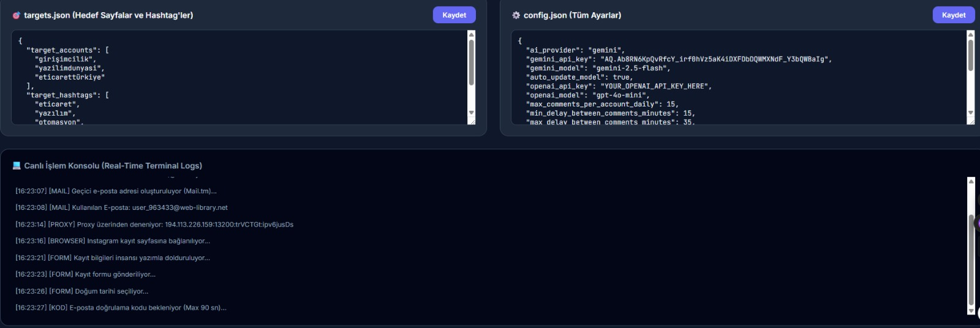Click inside the targets.json text editor
This screenshot has width=980, height=328.
pyautogui.click(x=239, y=77)
